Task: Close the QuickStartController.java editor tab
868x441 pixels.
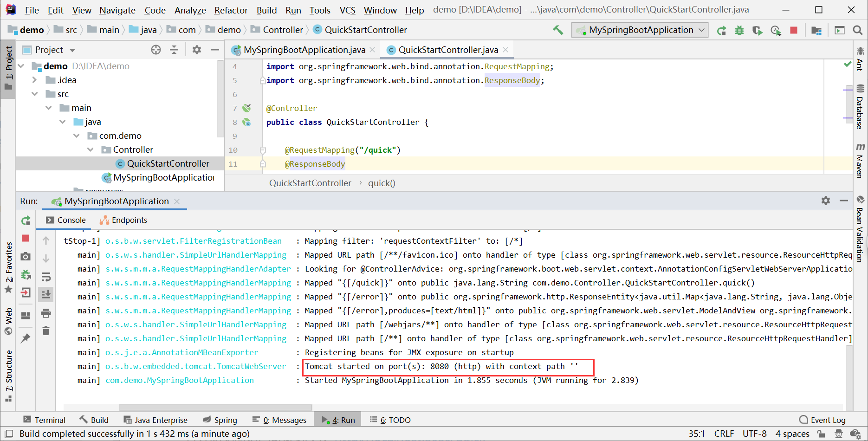Action: 505,50
